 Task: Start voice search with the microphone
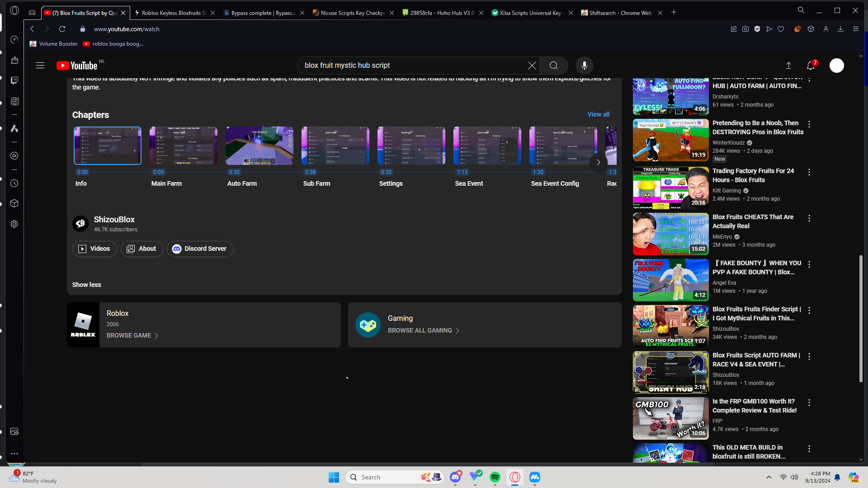tap(585, 66)
